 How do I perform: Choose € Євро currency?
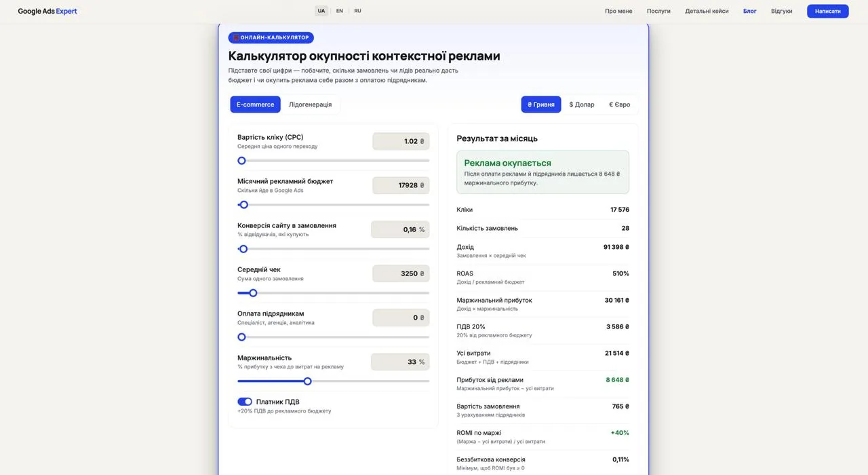(620, 104)
